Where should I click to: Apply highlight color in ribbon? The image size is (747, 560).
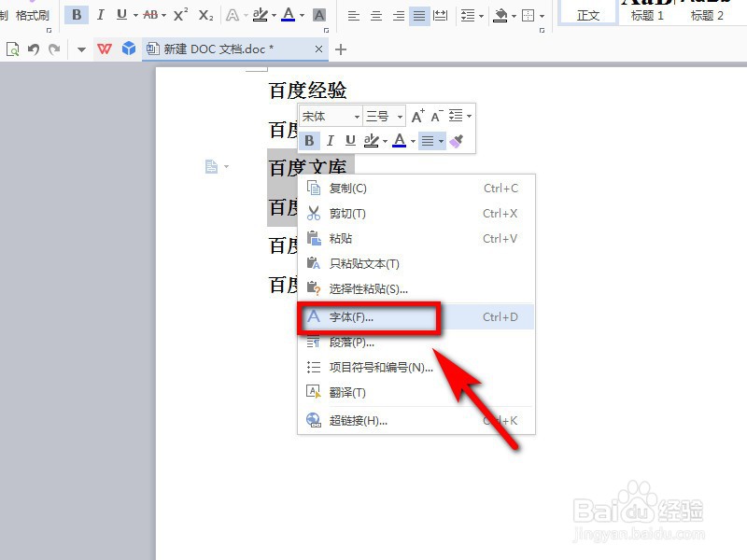[261, 15]
